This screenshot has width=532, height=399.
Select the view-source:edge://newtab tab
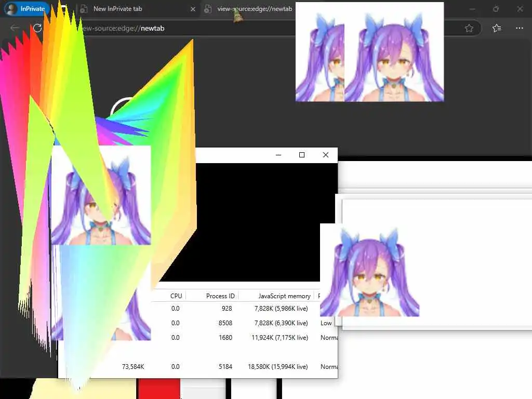pos(249,9)
